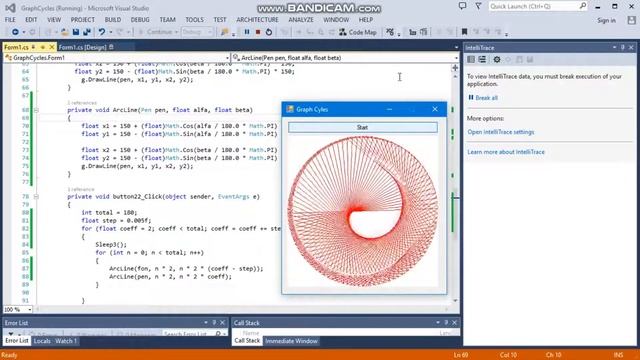Undo the last edit via toolbar arrow
Image resolution: width=640 pixels, height=360 pixels.
click(102, 32)
